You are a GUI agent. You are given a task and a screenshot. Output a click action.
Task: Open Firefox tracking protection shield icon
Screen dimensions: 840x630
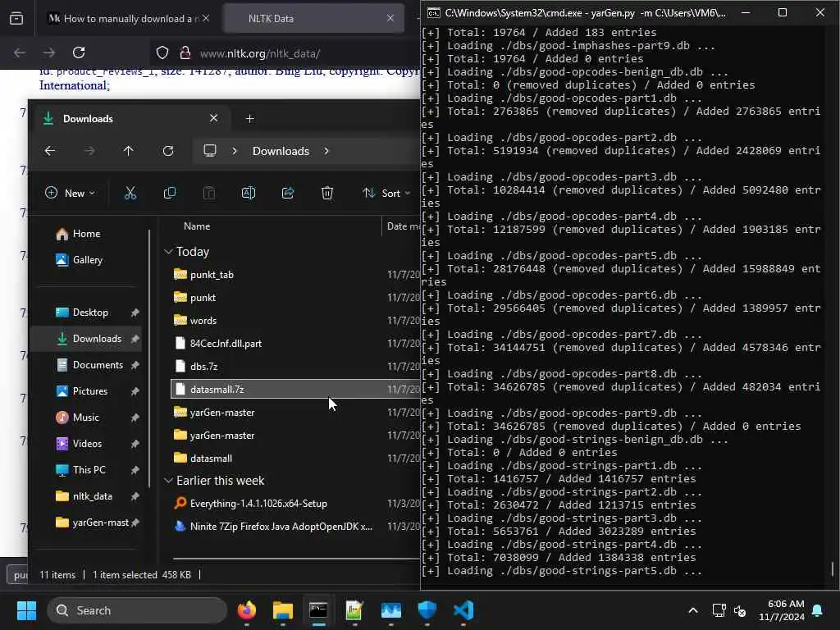coord(162,52)
